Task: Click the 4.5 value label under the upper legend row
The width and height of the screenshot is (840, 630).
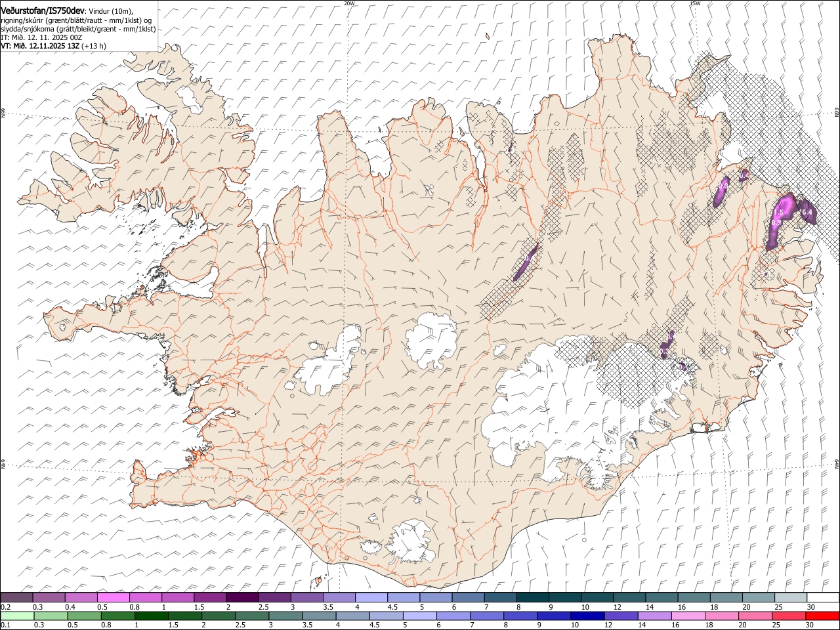Action: (x=392, y=607)
